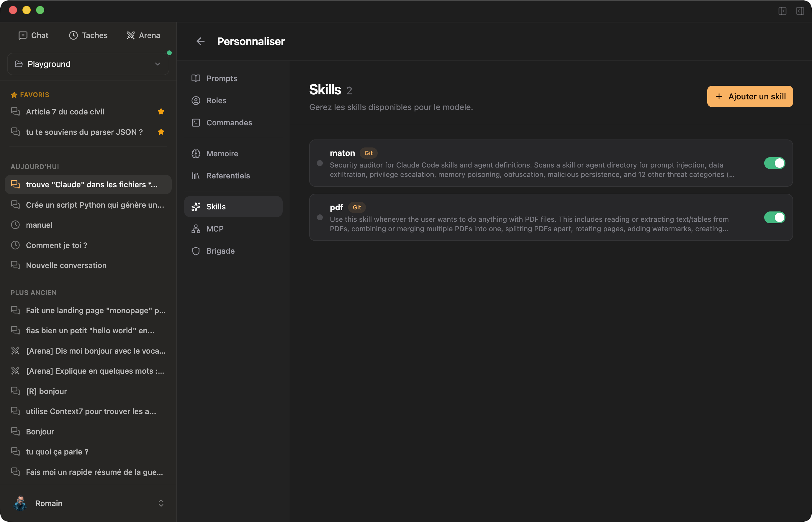Switch to the Taches tab
This screenshot has width=812, height=522.
[x=88, y=35]
